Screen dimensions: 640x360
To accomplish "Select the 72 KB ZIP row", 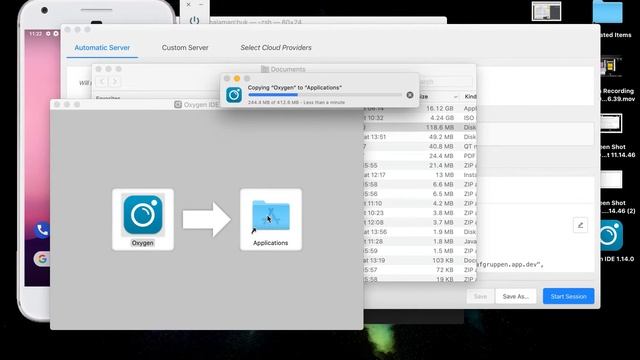I will (420, 270).
